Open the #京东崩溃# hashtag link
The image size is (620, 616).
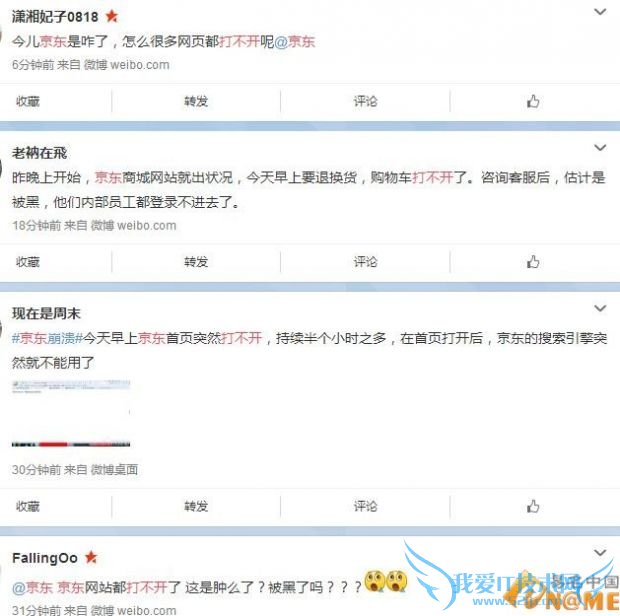47,338
